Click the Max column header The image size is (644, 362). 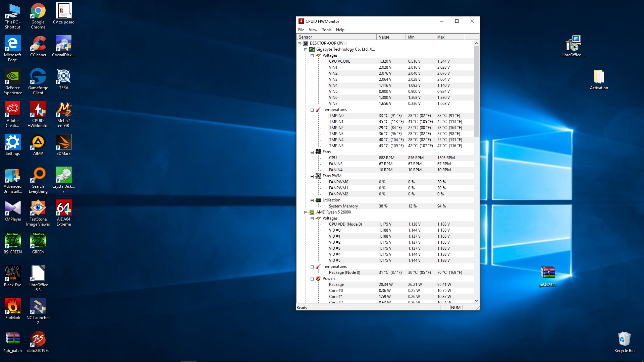(x=449, y=37)
